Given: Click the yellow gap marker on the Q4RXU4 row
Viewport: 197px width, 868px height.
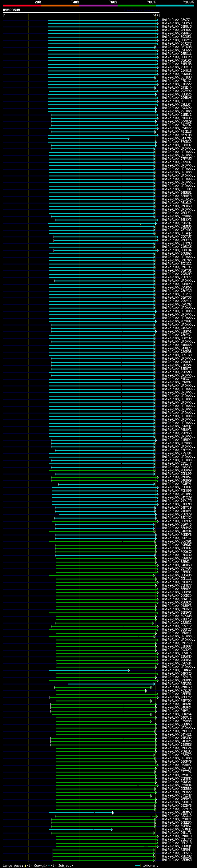Looking at the screenshot, I should click(141, 533).
